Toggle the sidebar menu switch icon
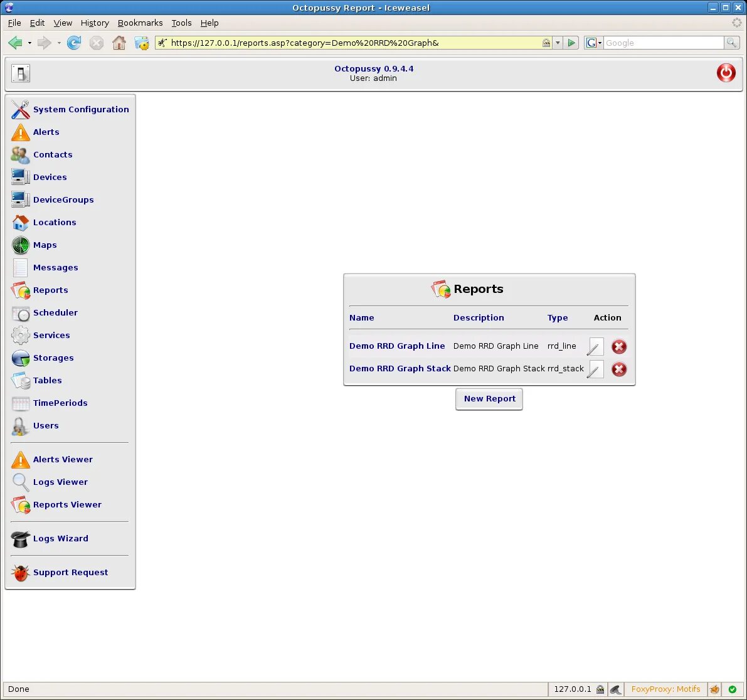The image size is (747, 700). pyautogui.click(x=21, y=73)
